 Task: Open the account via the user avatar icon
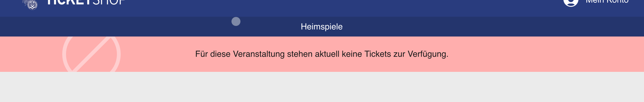pyautogui.click(x=571, y=3)
